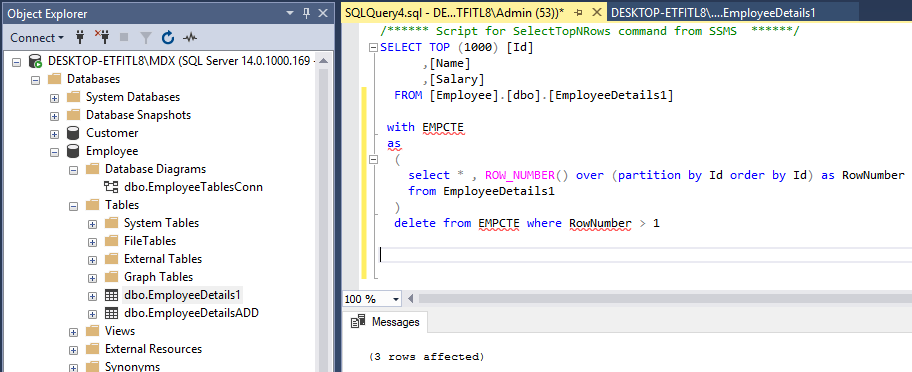
Task: Open Object Explorer window position dropdown arrow
Action: [x=290, y=13]
